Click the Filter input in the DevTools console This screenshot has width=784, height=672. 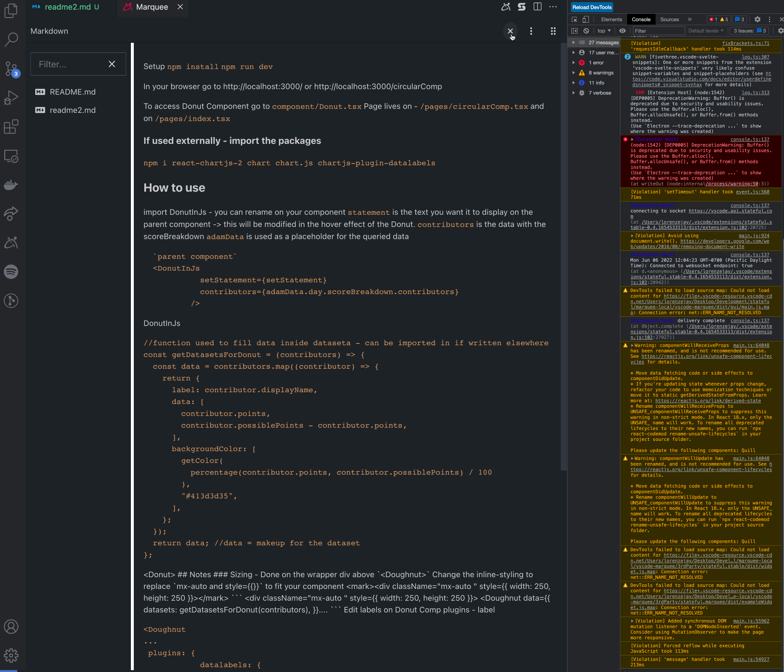(x=659, y=31)
